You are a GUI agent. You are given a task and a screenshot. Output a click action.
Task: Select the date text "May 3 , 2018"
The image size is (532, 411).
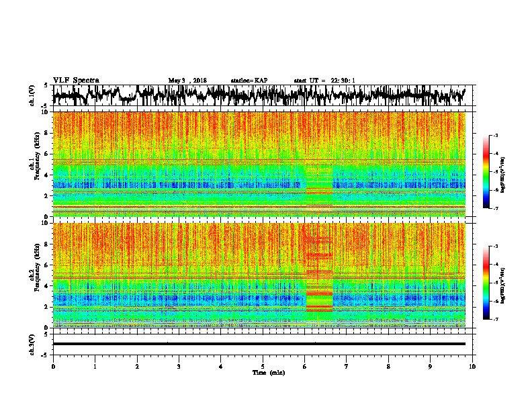tap(187, 81)
